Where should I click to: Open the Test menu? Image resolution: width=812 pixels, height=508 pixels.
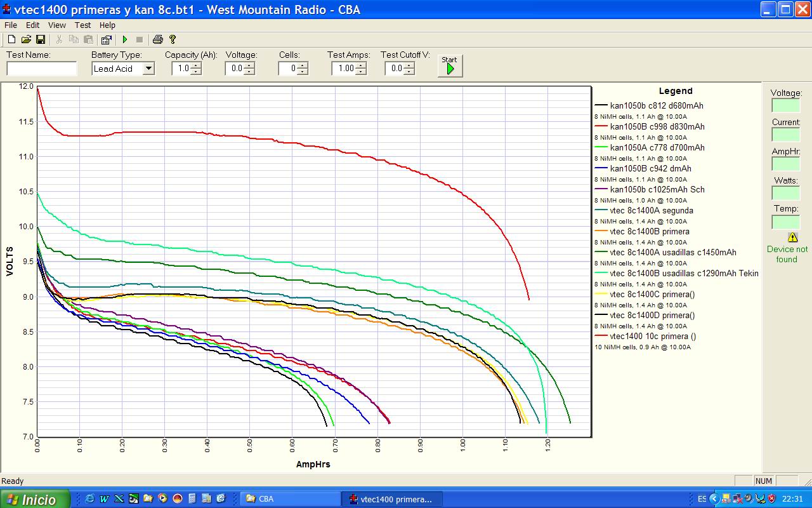82,25
